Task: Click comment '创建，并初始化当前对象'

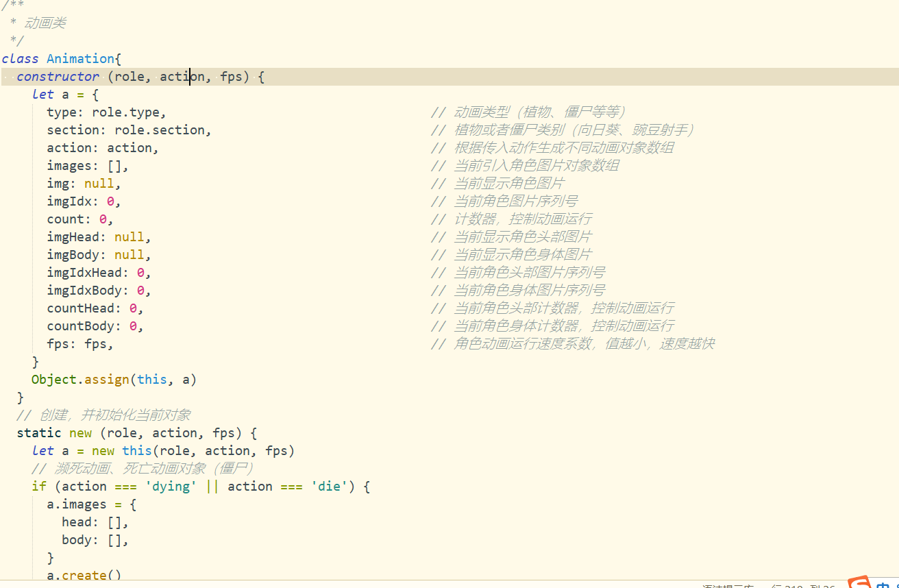Action: tap(115, 415)
